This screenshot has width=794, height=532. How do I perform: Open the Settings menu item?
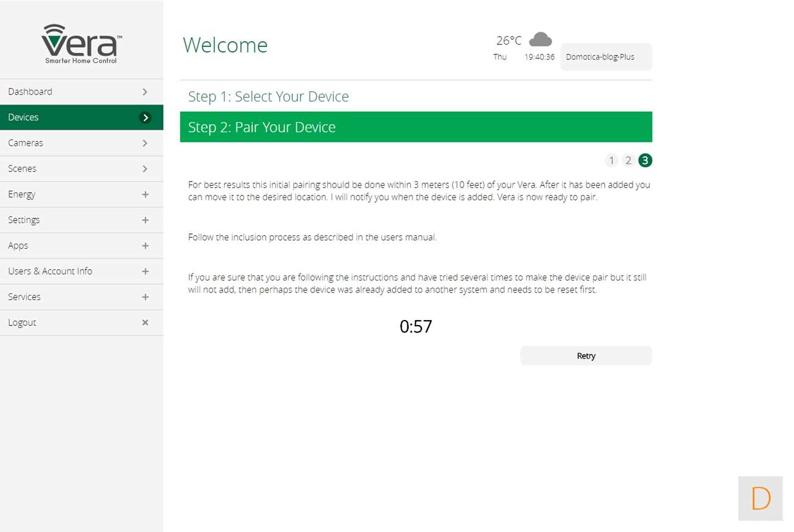tap(82, 220)
